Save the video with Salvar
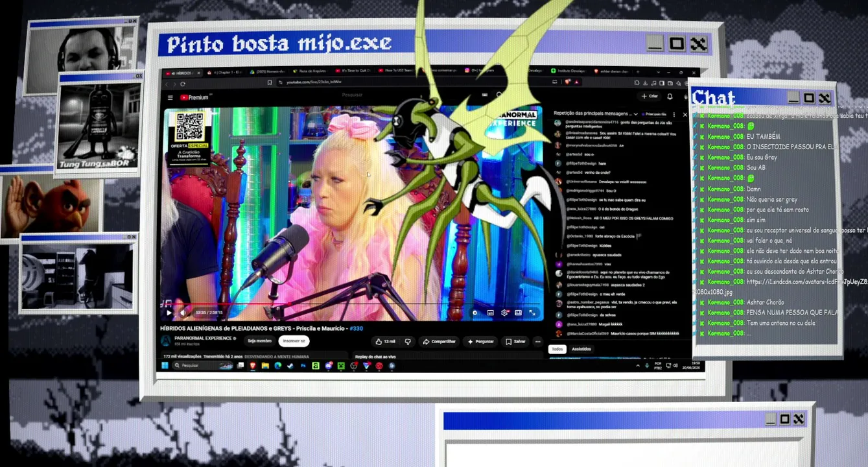The height and width of the screenshot is (467, 868). 516,341
